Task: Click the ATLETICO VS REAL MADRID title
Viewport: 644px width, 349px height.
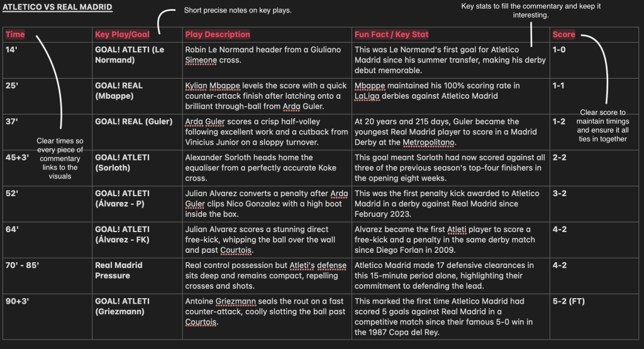Action: click(x=58, y=8)
